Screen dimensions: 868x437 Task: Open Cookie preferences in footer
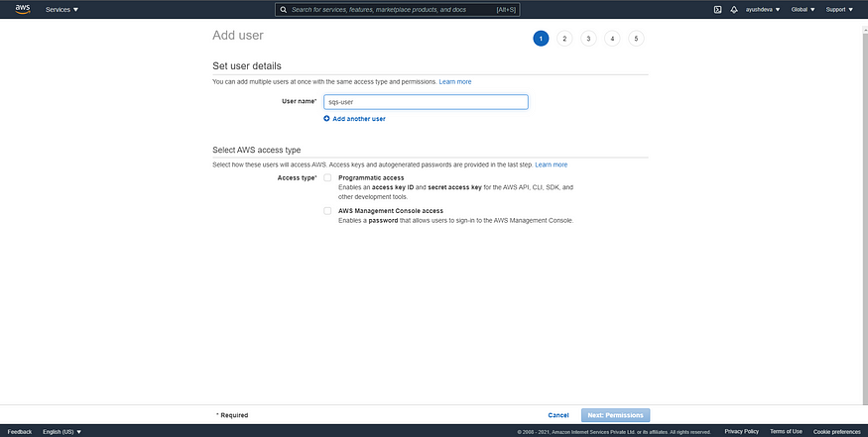click(x=836, y=431)
